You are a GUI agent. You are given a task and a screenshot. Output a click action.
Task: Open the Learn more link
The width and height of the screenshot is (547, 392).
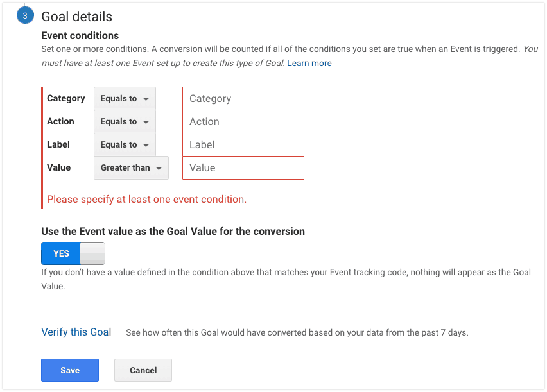point(309,63)
